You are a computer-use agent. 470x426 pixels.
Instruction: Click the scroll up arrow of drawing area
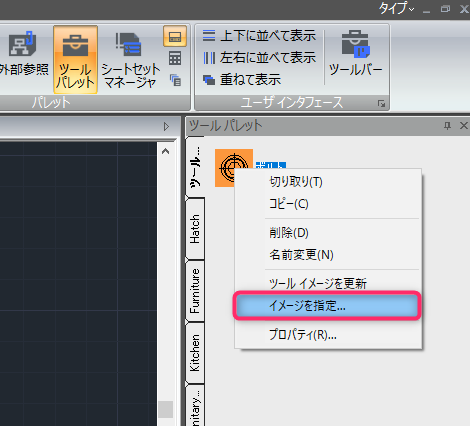pos(165,152)
